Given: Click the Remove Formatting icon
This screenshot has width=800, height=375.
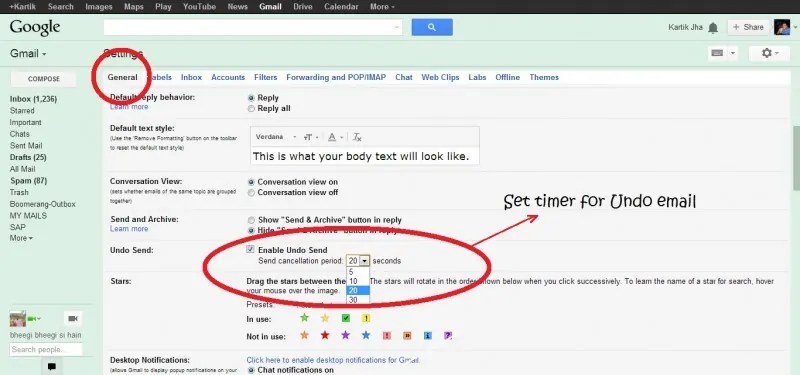Looking at the screenshot, I should coord(358,137).
